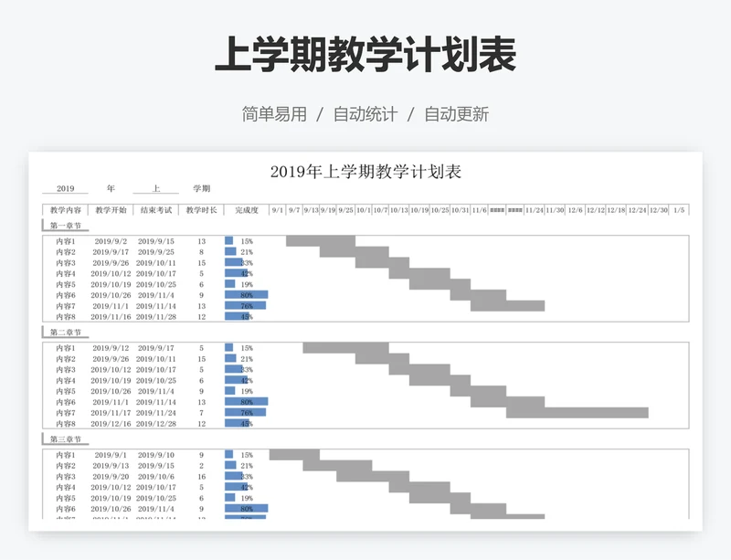Click the 简单易用 subtitle text
This screenshot has width=731, height=560.
pyautogui.click(x=274, y=114)
